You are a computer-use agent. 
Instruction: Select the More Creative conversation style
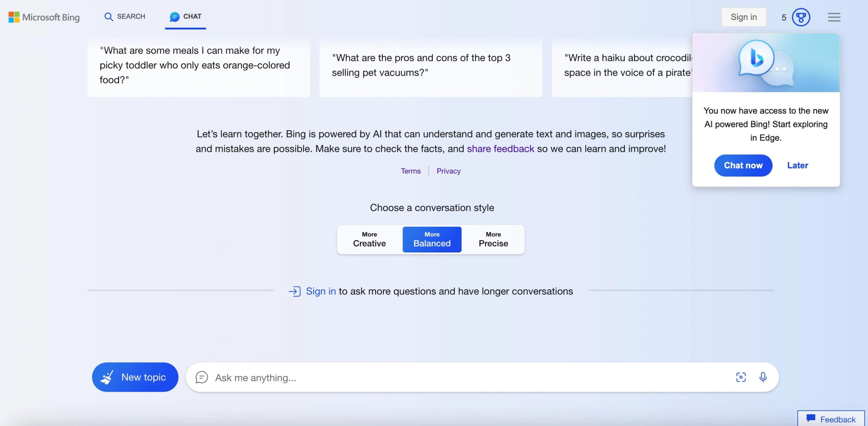368,239
